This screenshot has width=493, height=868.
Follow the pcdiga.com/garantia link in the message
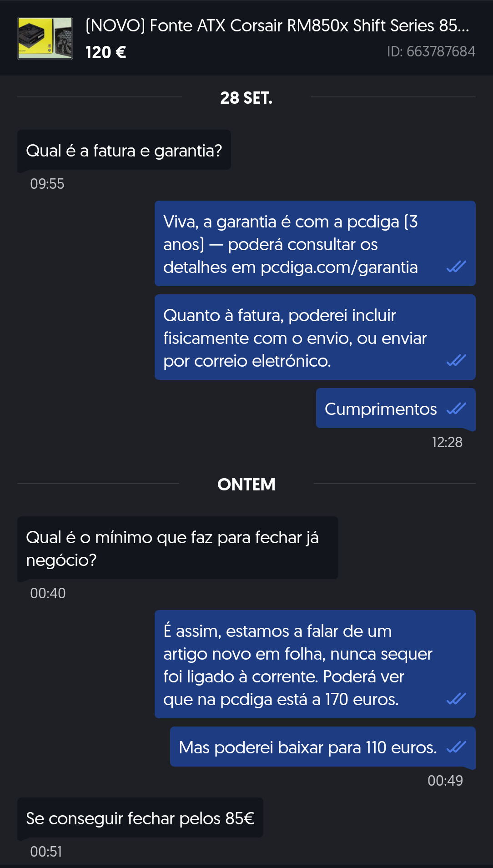[339, 267]
